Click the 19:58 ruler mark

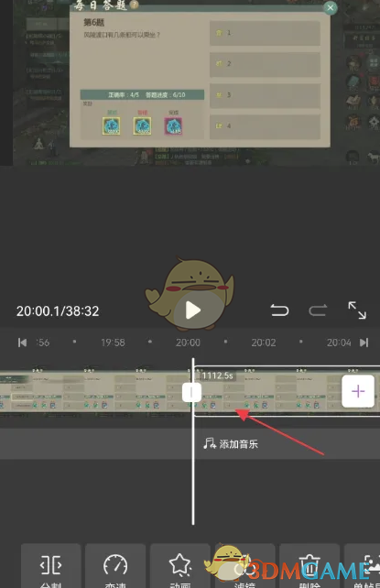pyautogui.click(x=113, y=343)
